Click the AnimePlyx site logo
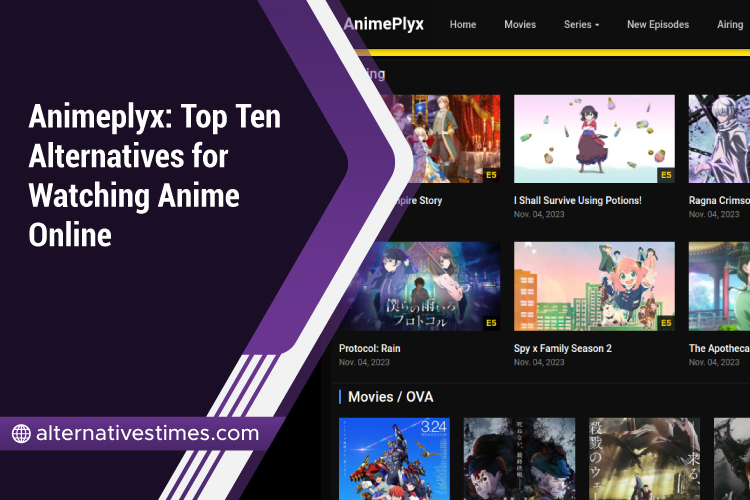Screen dimensions: 750x500 click(384, 24)
